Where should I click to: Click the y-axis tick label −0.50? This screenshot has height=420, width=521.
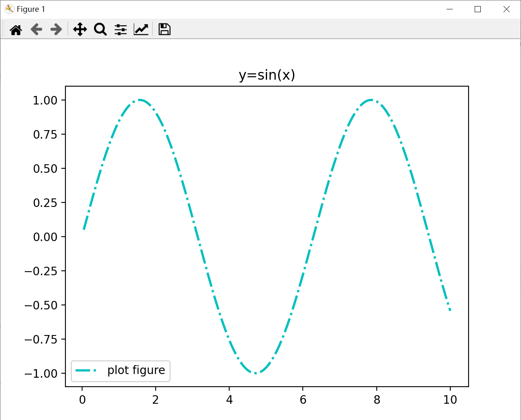(41, 305)
